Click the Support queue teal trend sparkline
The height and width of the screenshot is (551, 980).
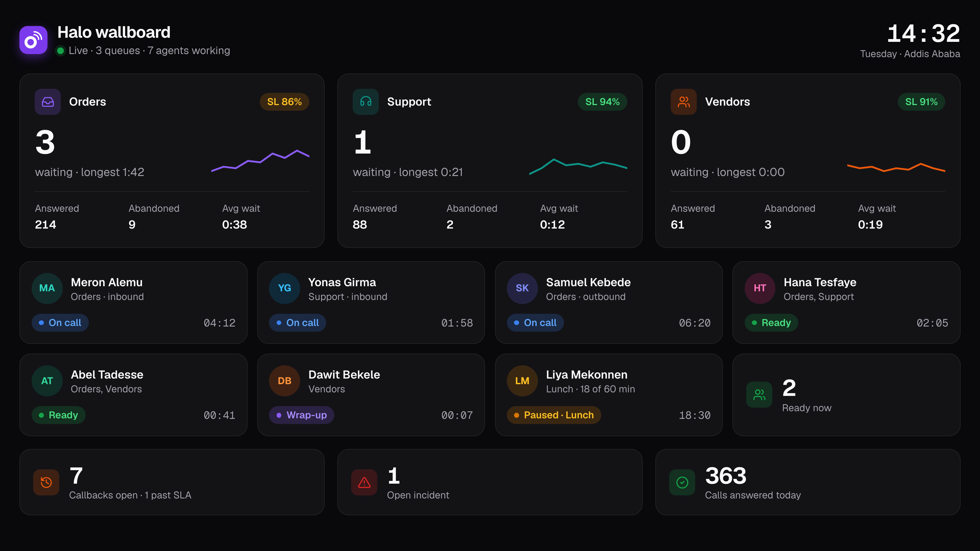tap(578, 167)
